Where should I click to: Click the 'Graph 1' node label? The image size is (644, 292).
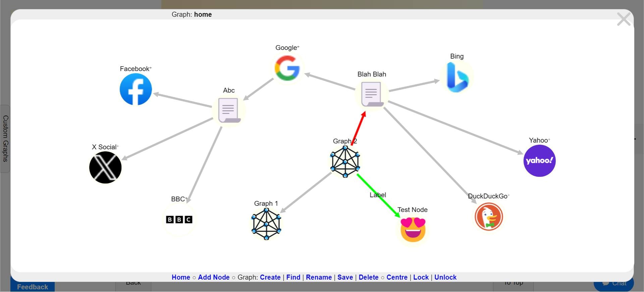click(x=266, y=203)
